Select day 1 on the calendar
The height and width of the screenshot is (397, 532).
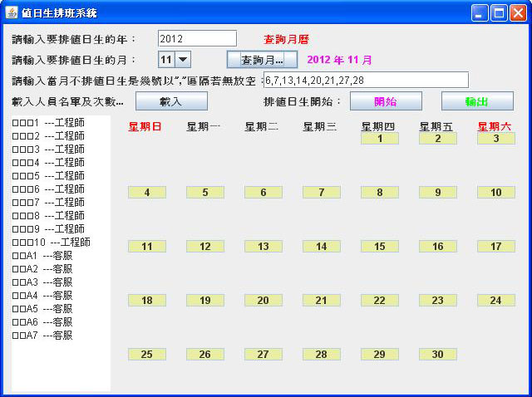tap(380, 139)
